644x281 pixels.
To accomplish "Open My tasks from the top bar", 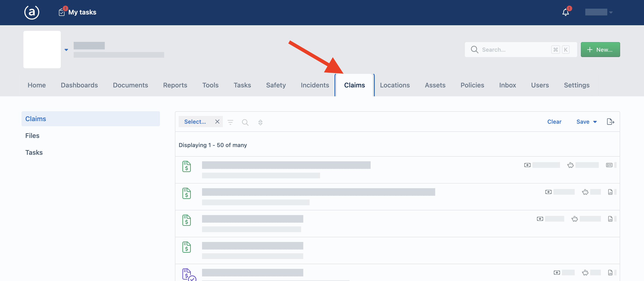I will coord(77,12).
